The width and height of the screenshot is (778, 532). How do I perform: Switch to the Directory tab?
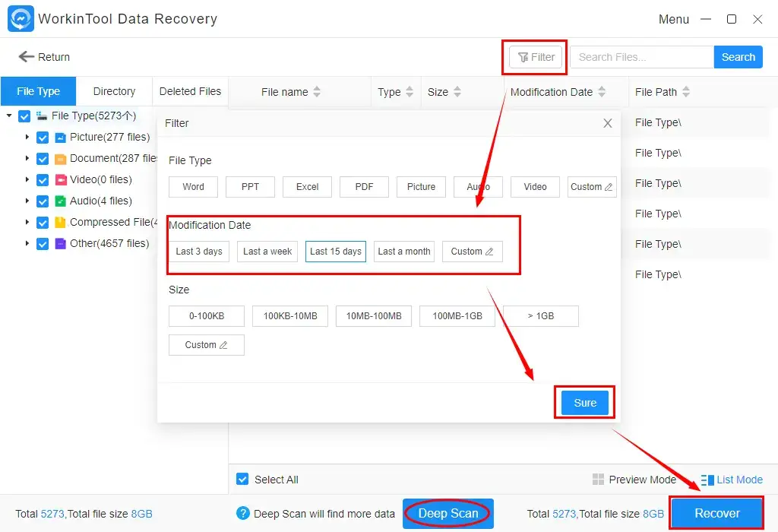114,91
